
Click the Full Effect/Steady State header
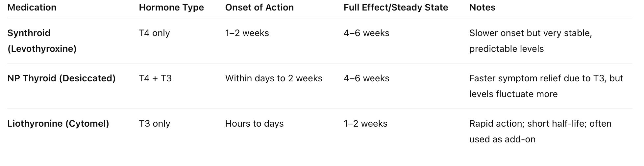pyautogui.click(x=396, y=8)
